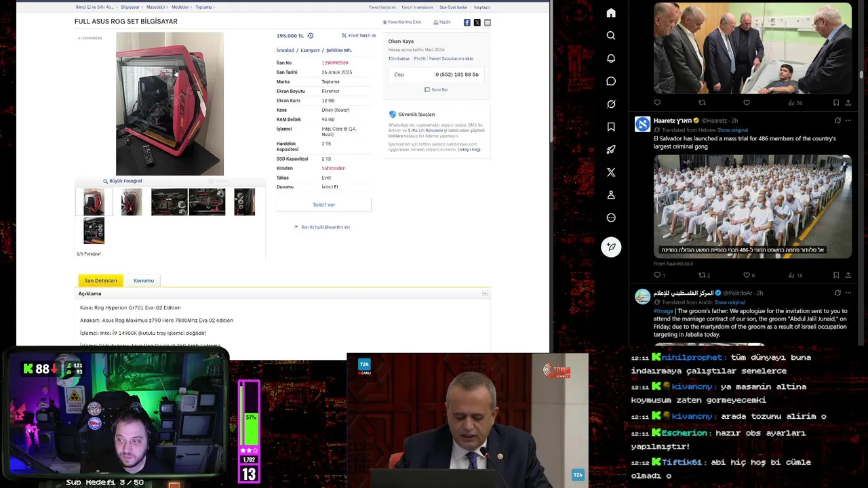This screenshot has height=488, width=868.
Task: Switch to the Konumu tab
Action: pos(144,281)
